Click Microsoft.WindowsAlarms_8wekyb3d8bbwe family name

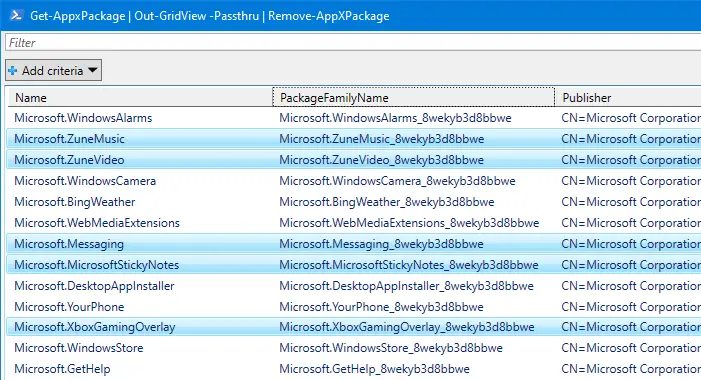coord(395,118)
